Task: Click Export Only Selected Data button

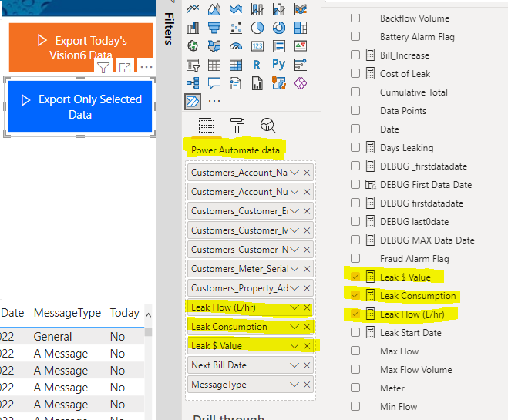Action: 80,106
